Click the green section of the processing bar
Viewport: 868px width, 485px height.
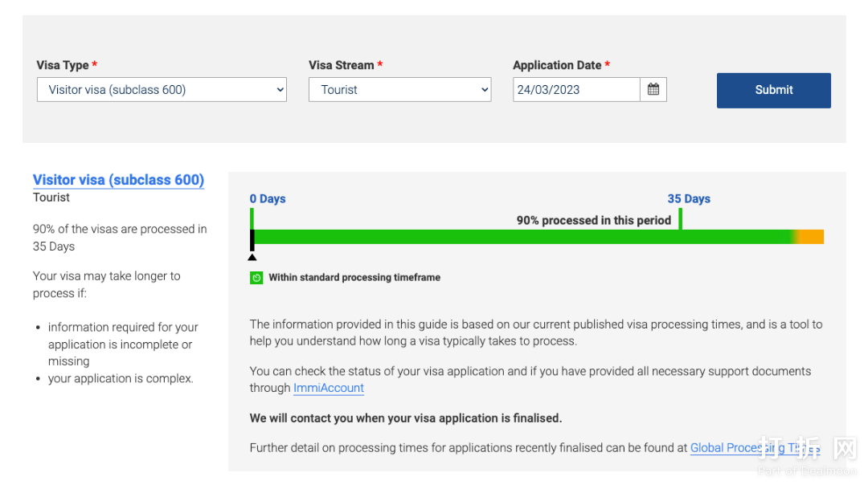click(522, 237)
